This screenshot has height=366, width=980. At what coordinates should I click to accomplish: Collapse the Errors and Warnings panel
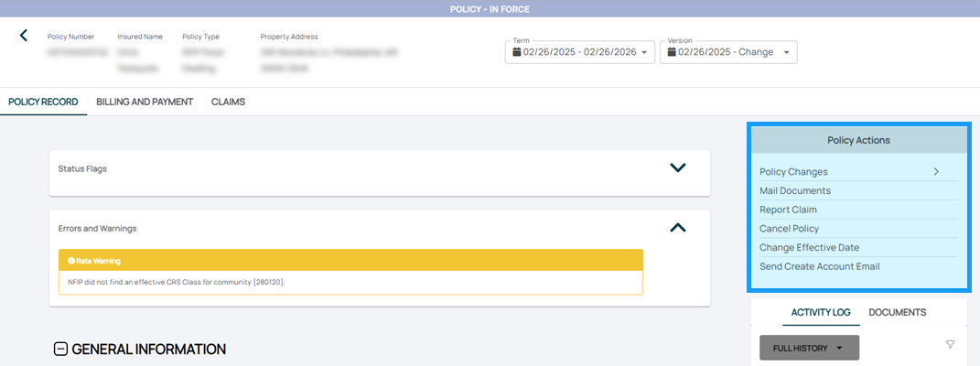(x=677, y=227)
